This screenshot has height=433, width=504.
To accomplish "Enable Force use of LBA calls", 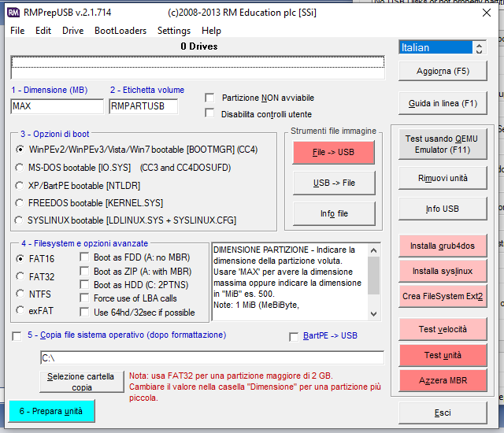I will (84, 298).
